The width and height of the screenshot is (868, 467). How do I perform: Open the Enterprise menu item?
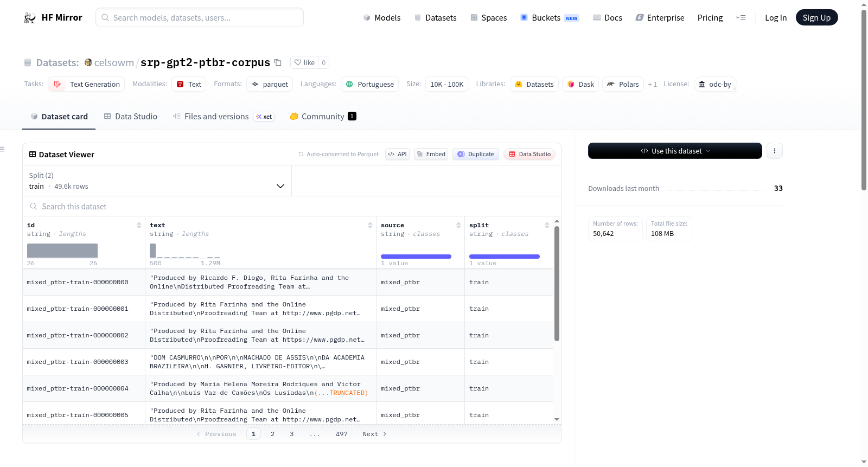point(660,18)
